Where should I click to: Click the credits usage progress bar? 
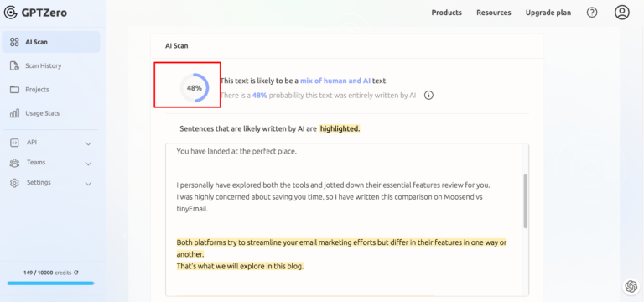(x=50, y=283)
